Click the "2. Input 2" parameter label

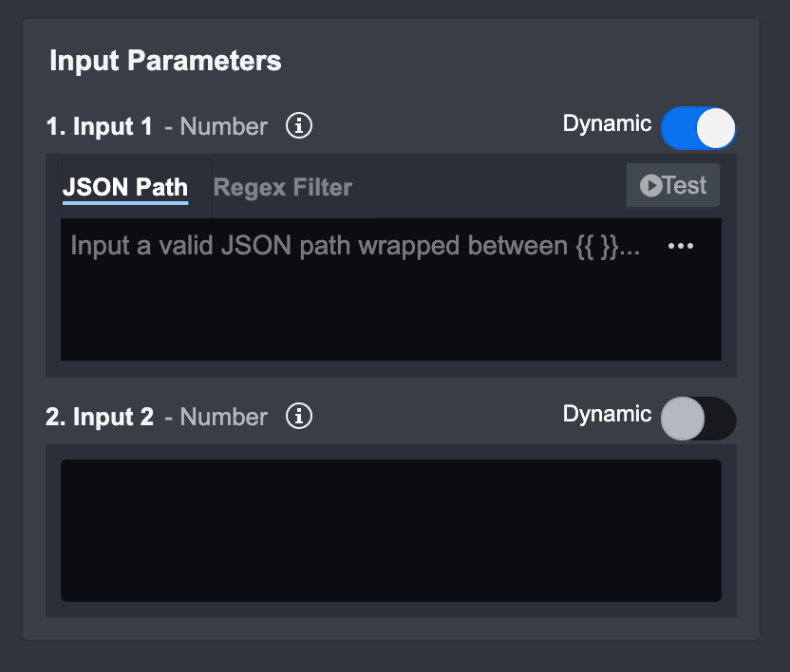100,417
